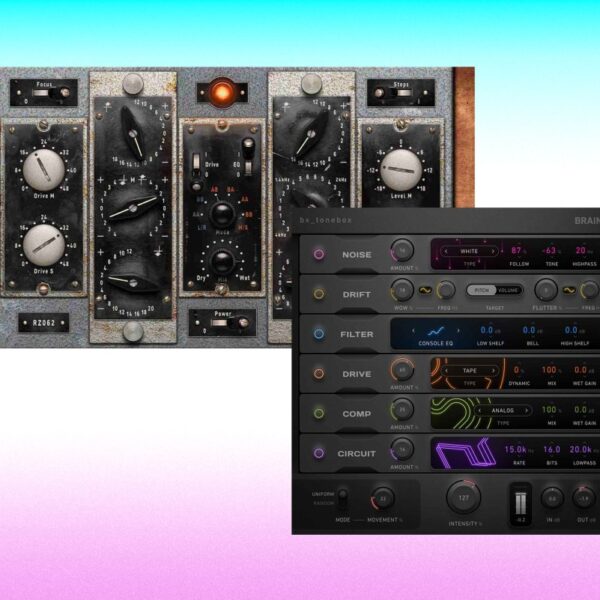Flip the center Drive toggle switch on RZ062
Screen dimensions: 600x600
click(x=196, y=171)
